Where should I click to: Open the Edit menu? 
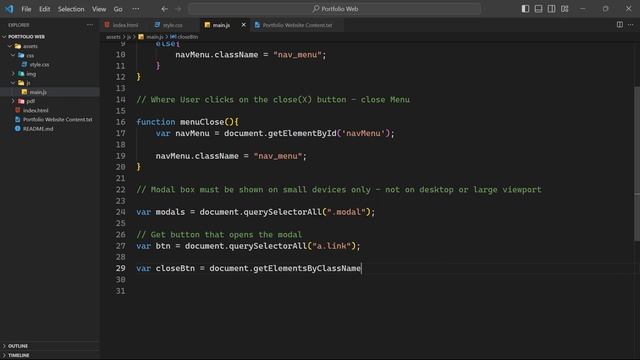pos(44,9)
